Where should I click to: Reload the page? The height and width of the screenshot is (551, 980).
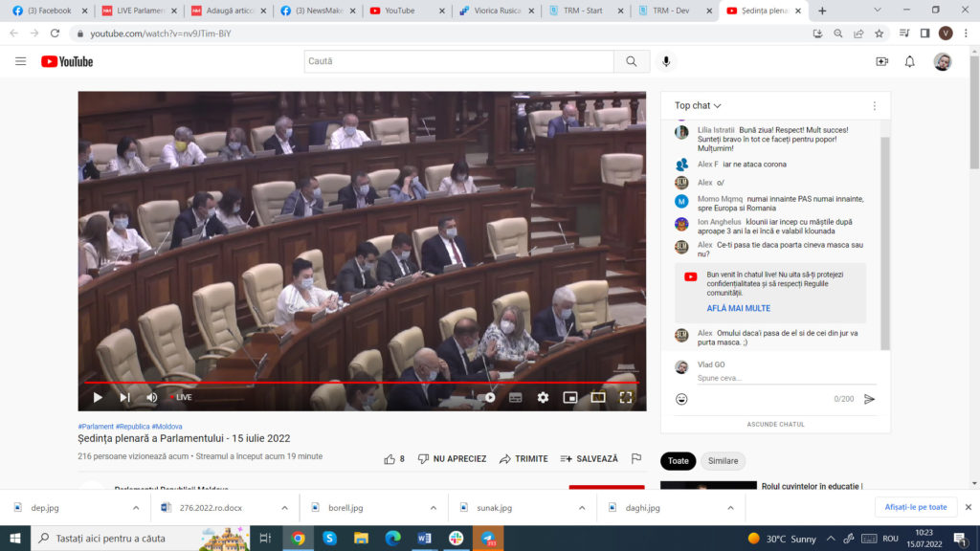point(55,33)
